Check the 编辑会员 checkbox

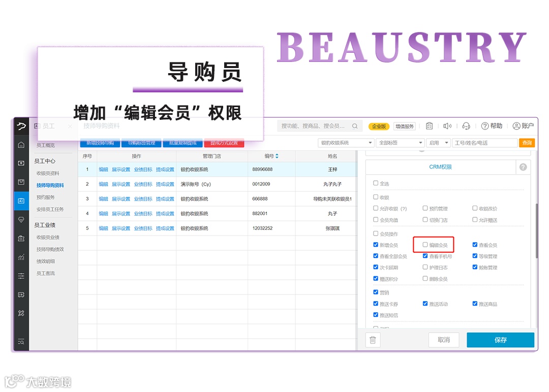pyautogui.click(x=425, y=245)
